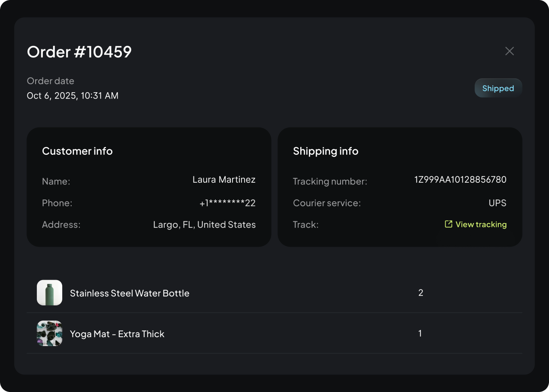Image resolution: width=549 pixels, height=392 pixels.
Task: Select the order date Oct 6, 2025
Action: (x=72, y=95)
